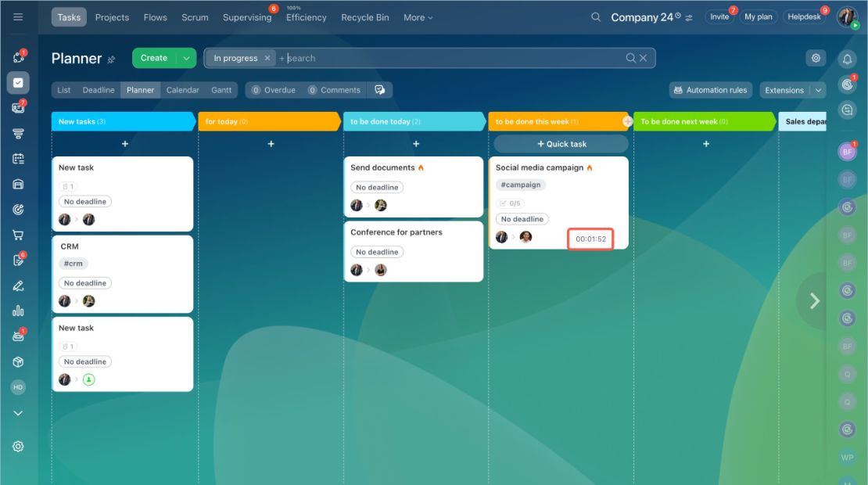
Task: Toggle the Overdue counter filter
Action: 274,90
